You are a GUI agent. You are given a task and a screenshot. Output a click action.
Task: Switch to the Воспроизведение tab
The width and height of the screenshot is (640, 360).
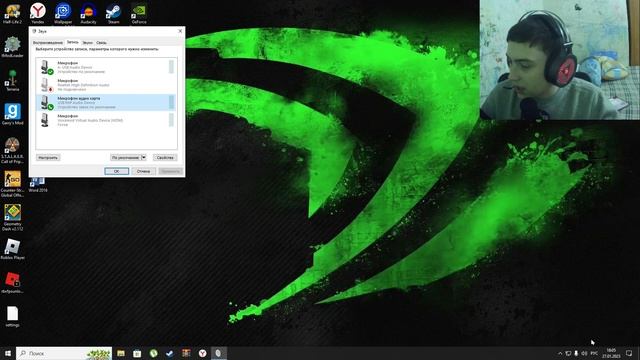click(48, 42)
